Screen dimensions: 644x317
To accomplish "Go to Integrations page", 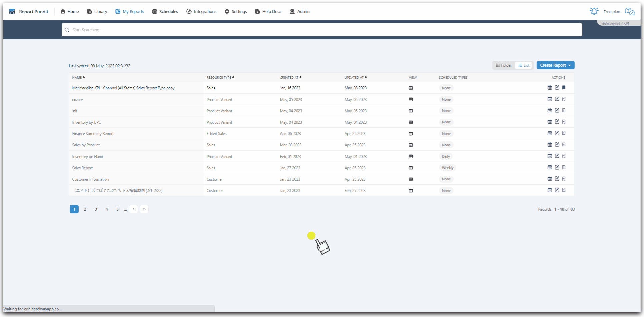I will coord(201,11).
